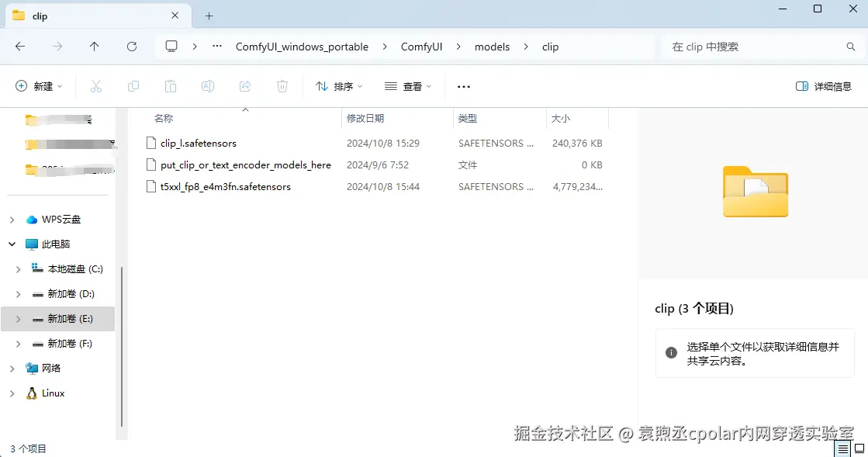The image size is (868, 457).
Task: Close the clip tab
Action: (175, 16)
